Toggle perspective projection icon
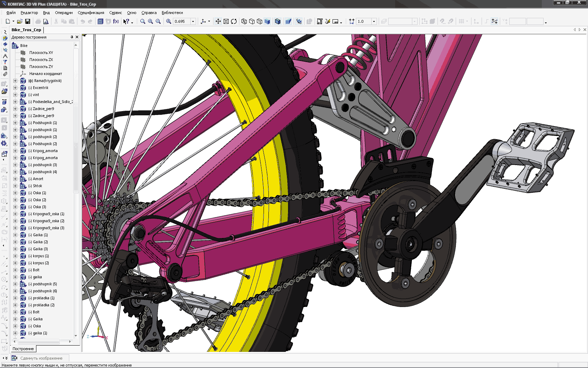This screenshot has height=368, width=588. (288, 21)
